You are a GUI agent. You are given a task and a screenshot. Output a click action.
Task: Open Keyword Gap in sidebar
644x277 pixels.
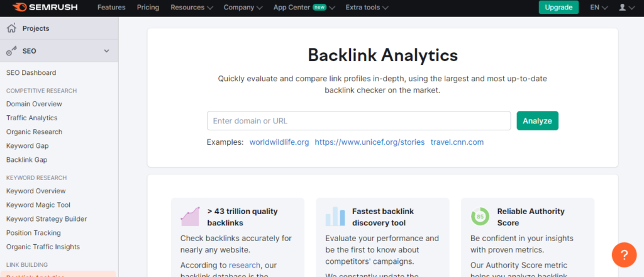coord(28,146)
